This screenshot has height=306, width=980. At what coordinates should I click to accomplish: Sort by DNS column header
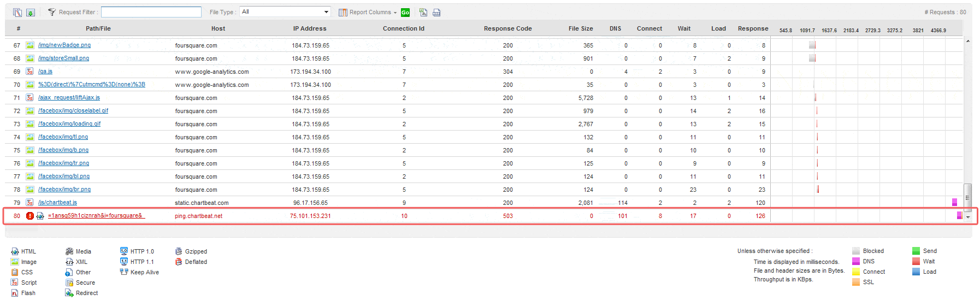(616, 28)
